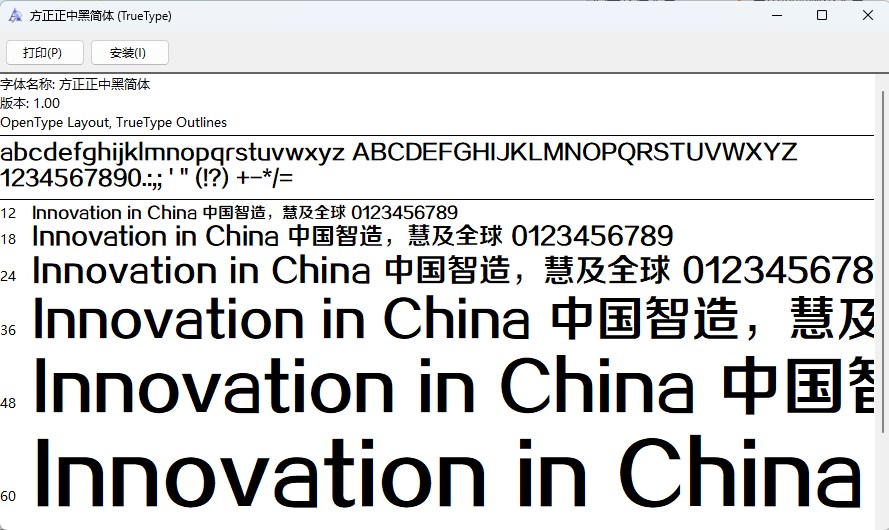Maximize the font preview window
889x530 pixels.
click(x=822, y=15)
